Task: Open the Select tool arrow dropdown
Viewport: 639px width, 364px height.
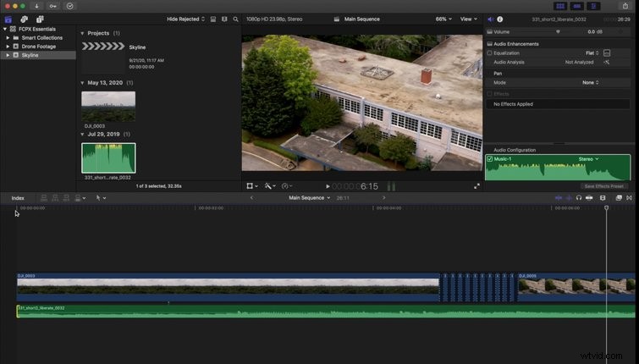Action: tap(101, 198)
